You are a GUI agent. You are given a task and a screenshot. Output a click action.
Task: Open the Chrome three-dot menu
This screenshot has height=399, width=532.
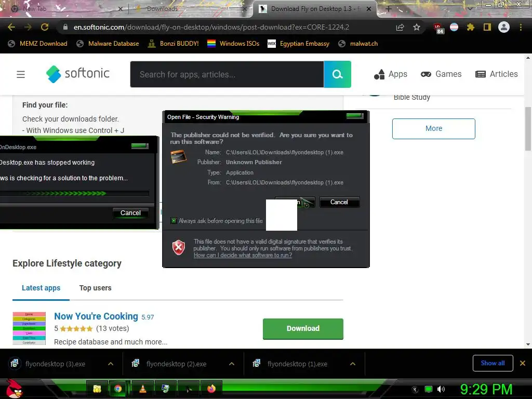coord(521,27)
